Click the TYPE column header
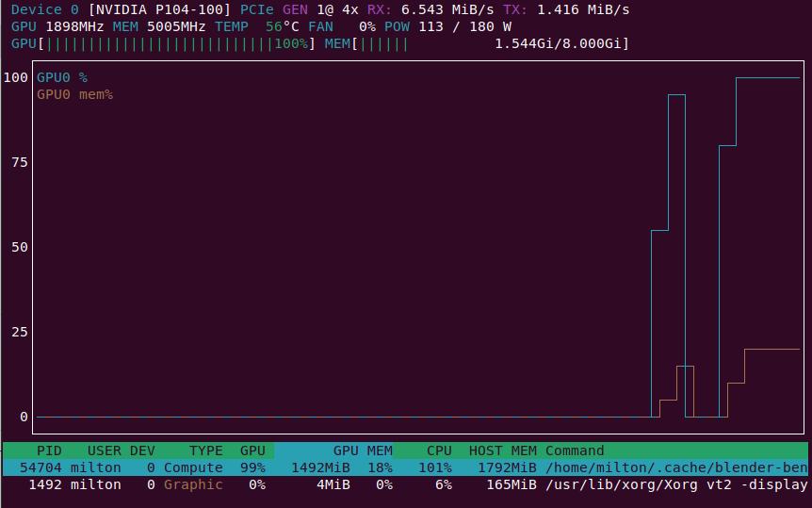Viewport: 812px width, 508px height. pyautogui.click(x=205, y=451)
